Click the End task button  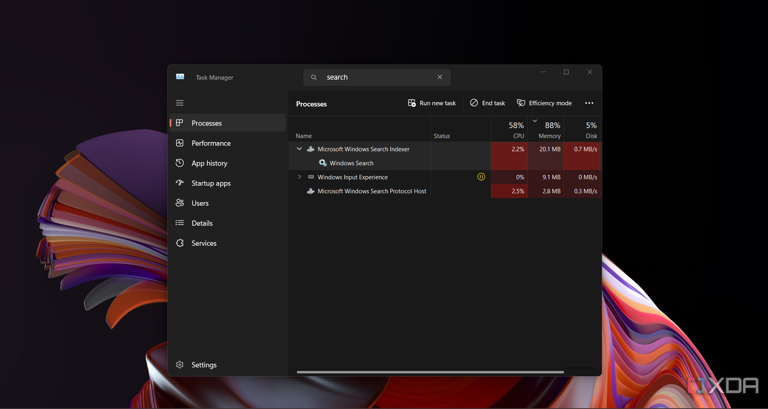coord(487,103)
